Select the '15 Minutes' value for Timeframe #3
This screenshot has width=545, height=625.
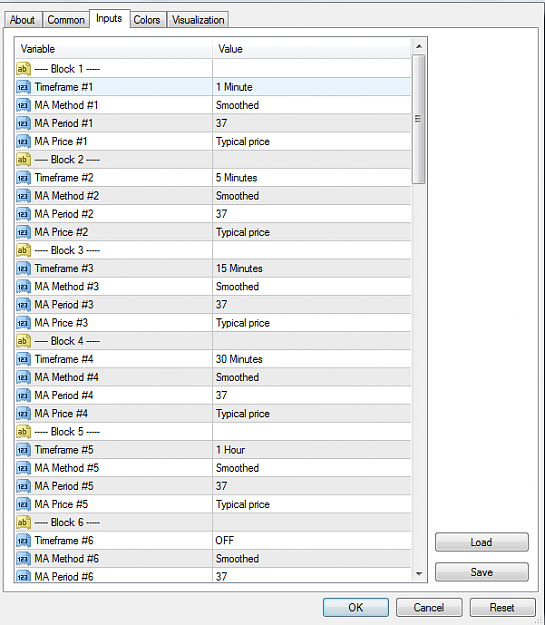click(239, 269)
